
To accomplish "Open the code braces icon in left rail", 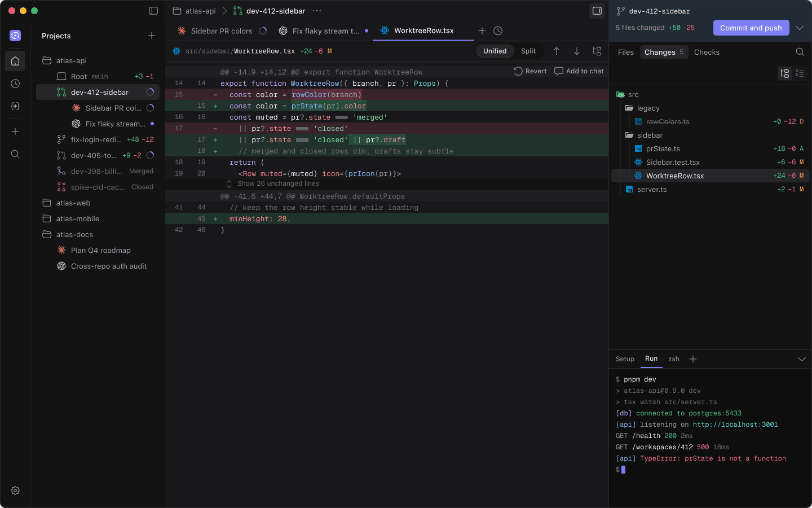I will click(x=15, y=106).
